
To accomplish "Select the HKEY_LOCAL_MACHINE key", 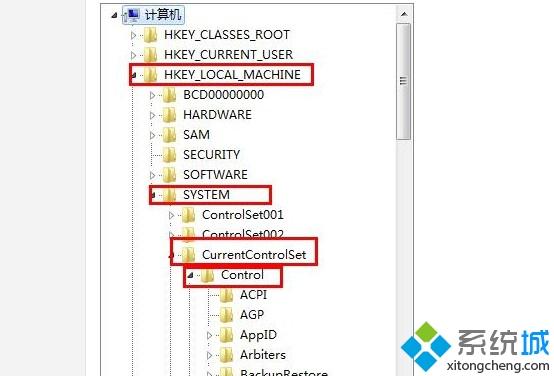I will [232, 75].
